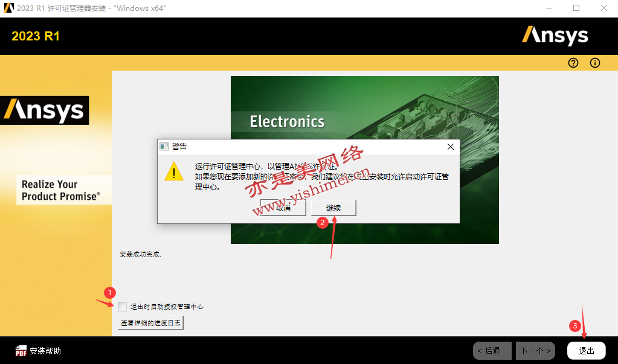Click the Ansys logo in top banner
The image size is (618, 364).
click(555, 36)
